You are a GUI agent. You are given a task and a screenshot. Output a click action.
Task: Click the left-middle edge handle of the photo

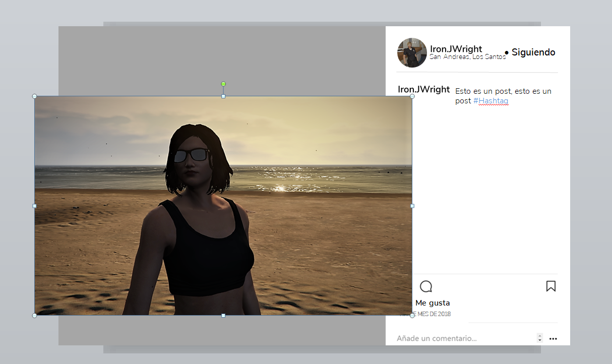coord(34,206)
